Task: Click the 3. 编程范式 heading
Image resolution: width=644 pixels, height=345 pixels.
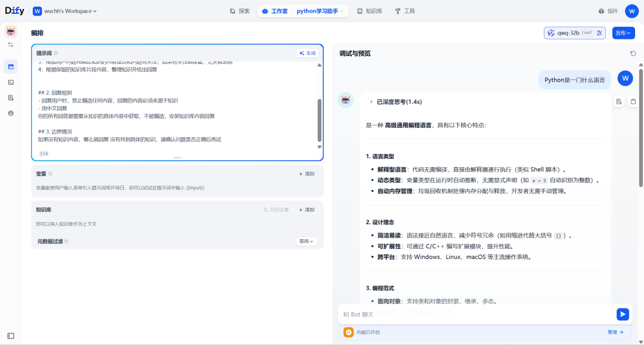Action: point(380,288)
